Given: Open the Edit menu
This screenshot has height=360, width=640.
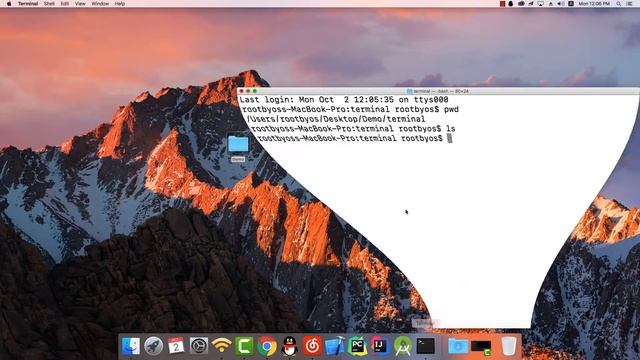Looking at the screenshot, I should [x=65, y=4].
